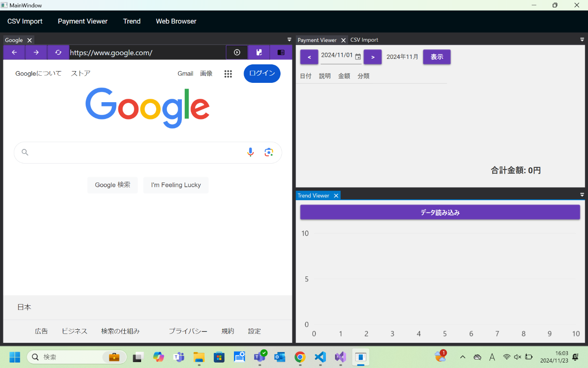
Task: Open the date picker calendar icon
Action: [x=358, y=57]
